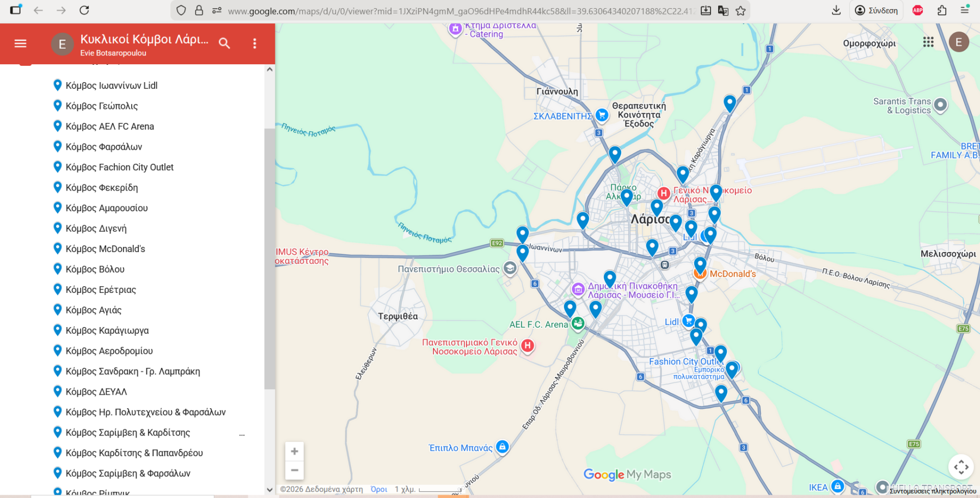Click the fullscreen map view icon
The width and height of the screenshot is (980, 498).
pos(961,467)
